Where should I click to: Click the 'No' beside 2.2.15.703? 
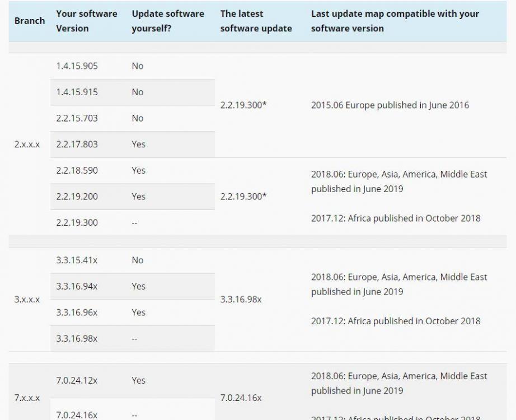pos(138,118)
